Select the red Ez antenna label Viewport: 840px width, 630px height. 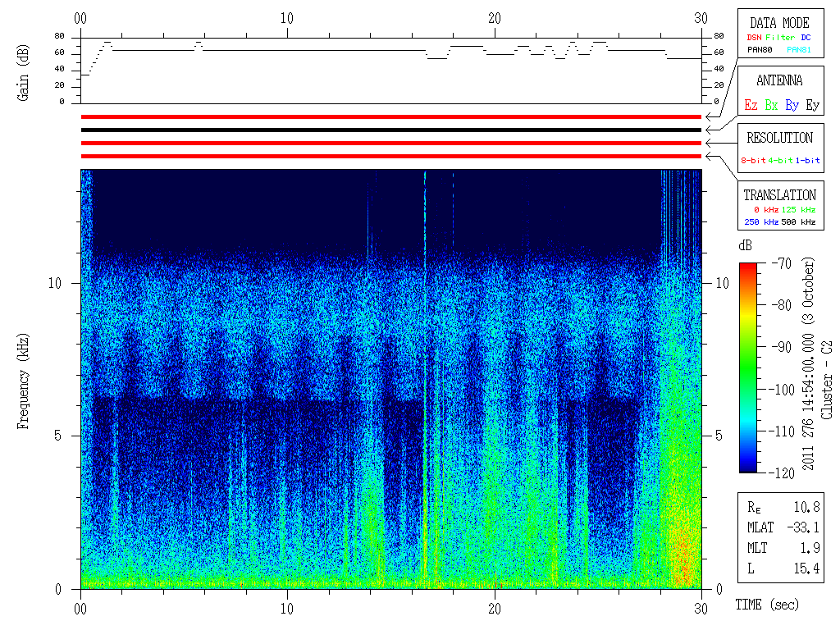[x=751, y=105]
